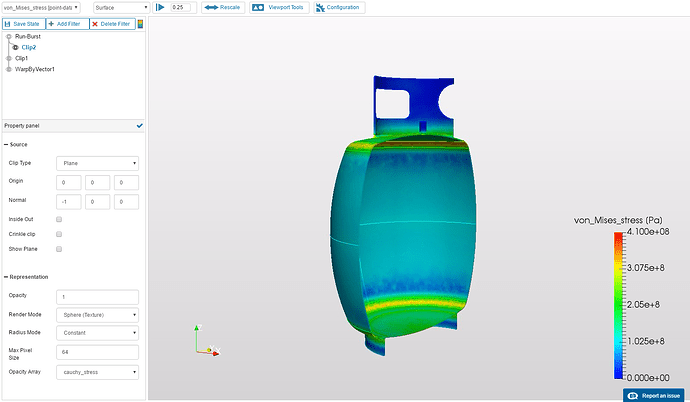The height and width of the screenshot is (402, 690).
Task: Click the Report an issue icon
Action: [x=633, y=396]
